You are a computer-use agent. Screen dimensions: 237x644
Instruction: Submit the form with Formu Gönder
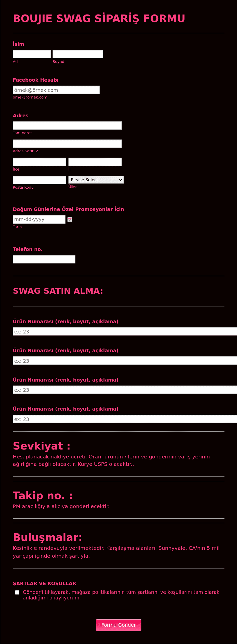[118, 625]
